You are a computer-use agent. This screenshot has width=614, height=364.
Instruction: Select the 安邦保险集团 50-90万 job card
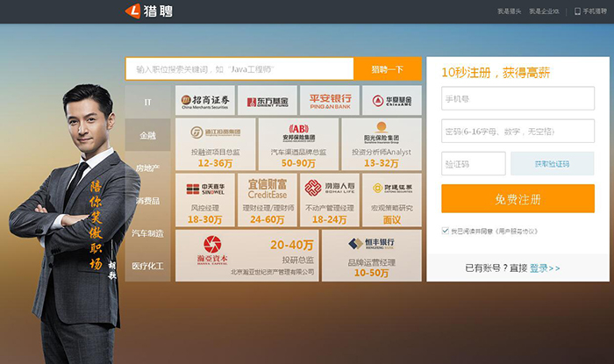(x=298, y=145)
